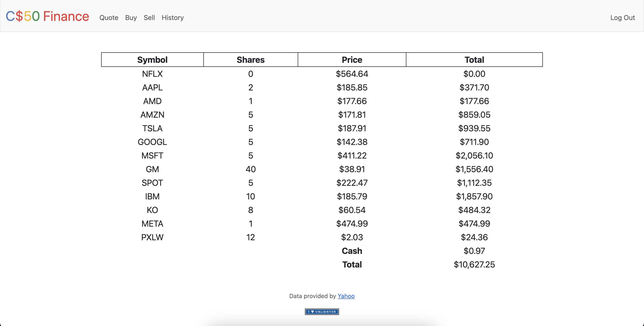Viewport: 644px width, 326px height.
Task: Open the Yahoo data provider link
Action: click(346, 296)
